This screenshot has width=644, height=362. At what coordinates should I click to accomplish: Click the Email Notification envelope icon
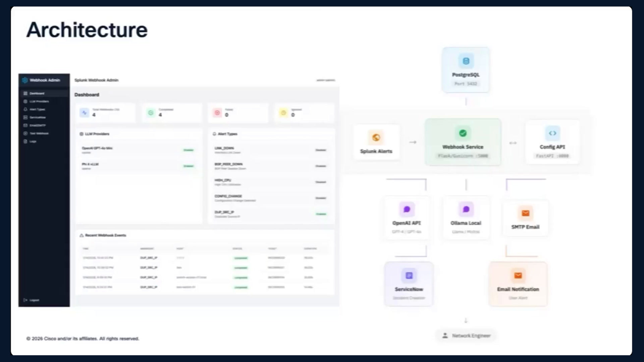pyautogui.click(x=518, y=276)
